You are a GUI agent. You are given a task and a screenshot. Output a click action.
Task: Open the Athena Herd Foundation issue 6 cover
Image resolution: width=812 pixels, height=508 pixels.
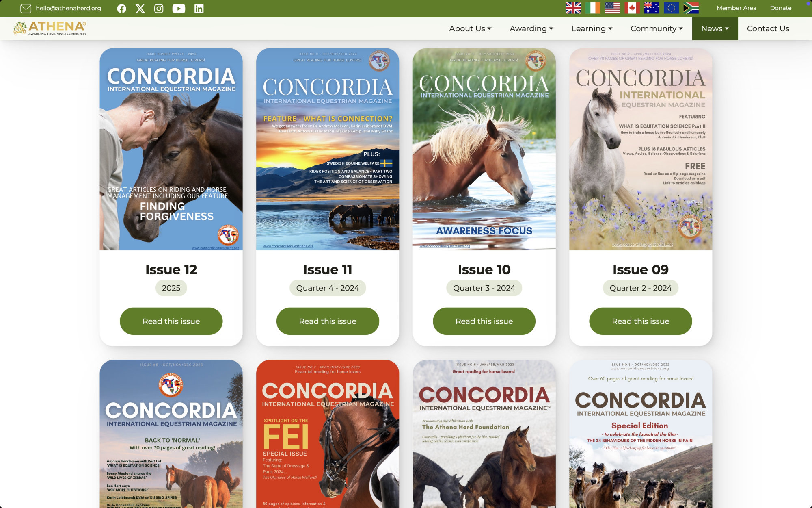(x=484, y=434)
